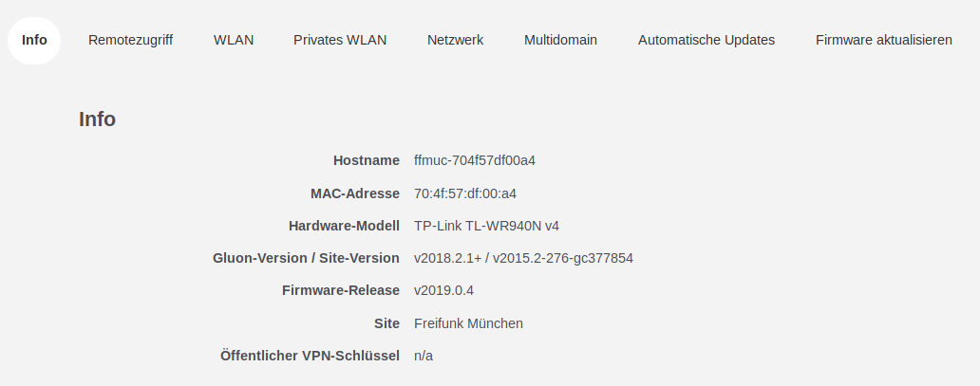Open the Info tab
Screen dimensions: 980x386
coord(34,40)
